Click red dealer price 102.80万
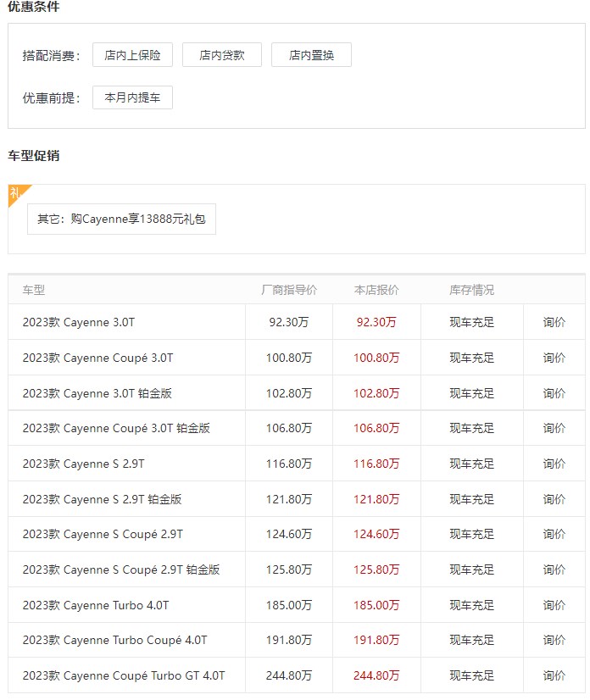The width and height of the screenshot is (590, 700). (x=376, y=393)
